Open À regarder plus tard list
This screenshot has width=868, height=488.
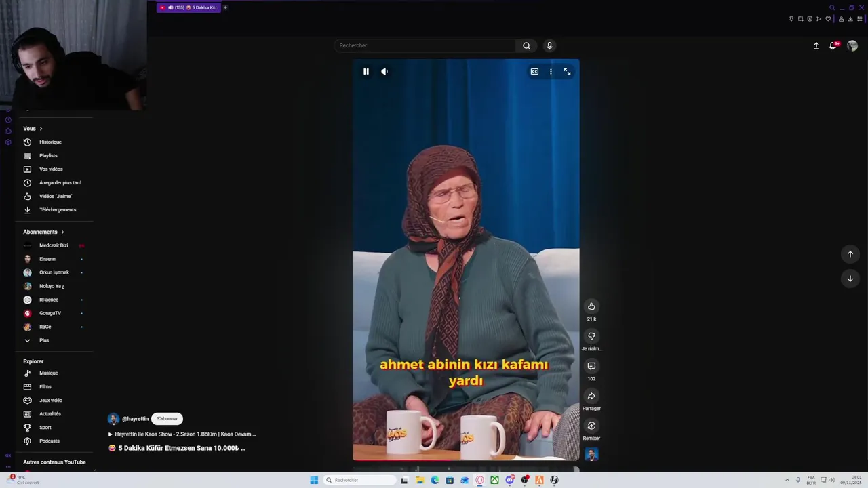(x=60, y=183)
